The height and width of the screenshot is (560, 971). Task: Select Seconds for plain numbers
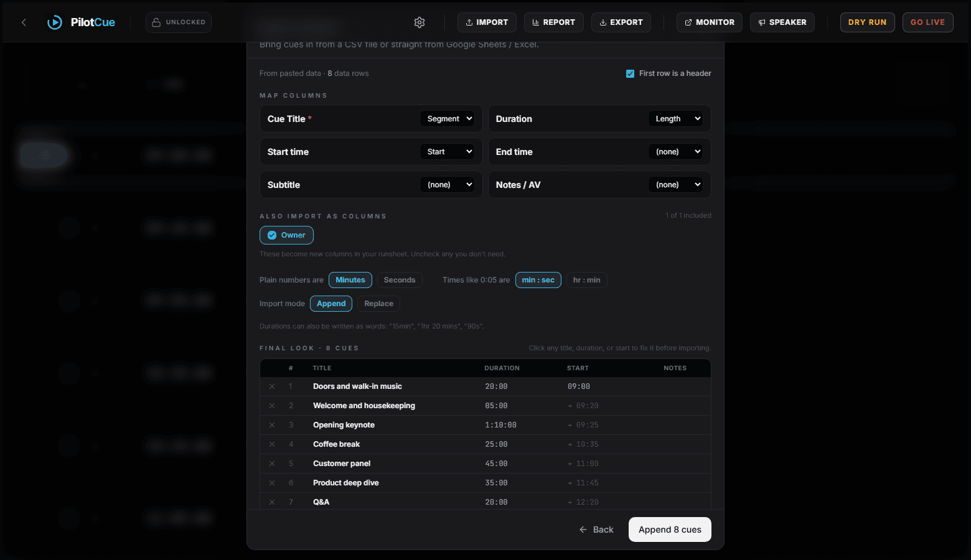400,280
